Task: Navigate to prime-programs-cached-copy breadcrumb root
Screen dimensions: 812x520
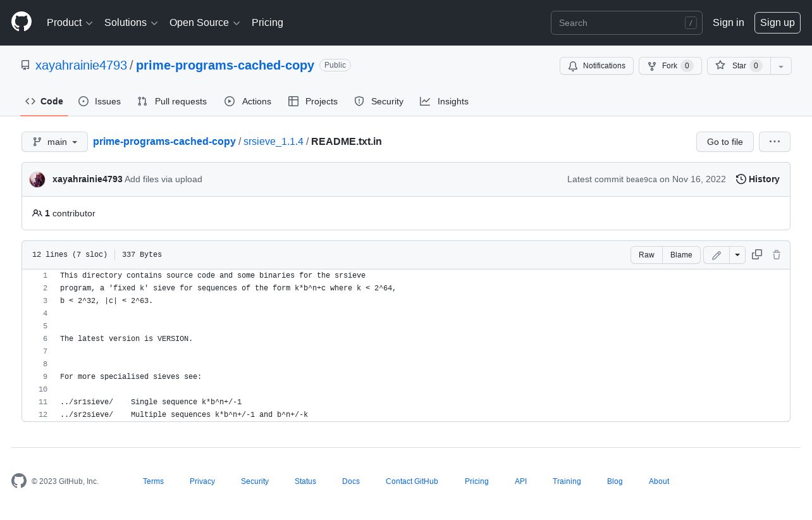Action: pyautogui.click(x=164, y=142)
